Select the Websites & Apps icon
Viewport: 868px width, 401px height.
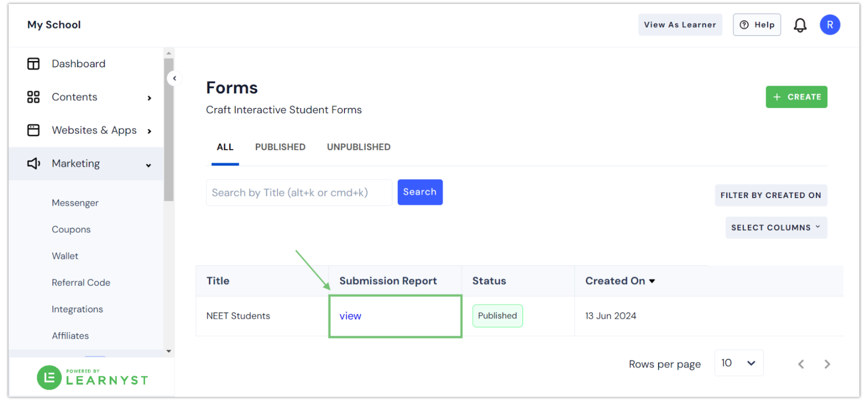(x=33, y=130)
